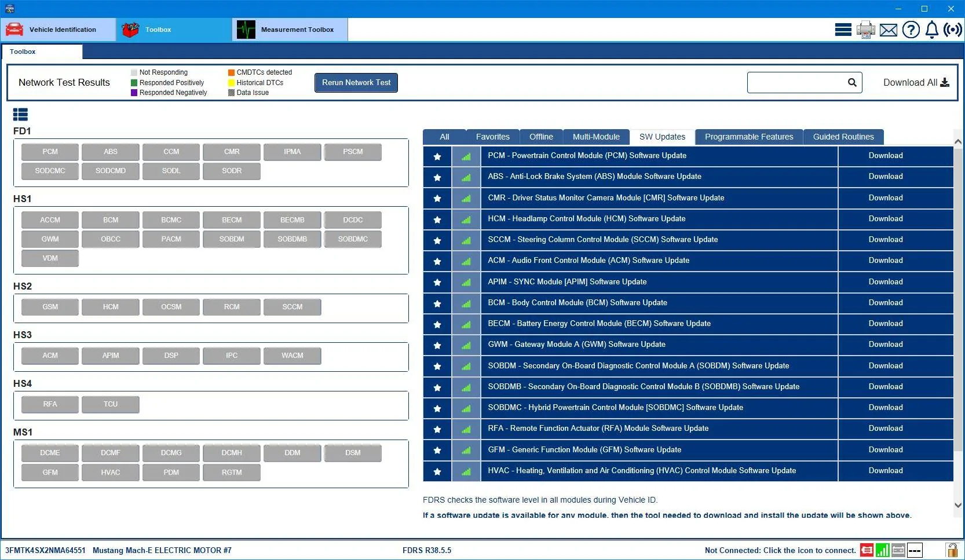Viewport: 965px width, 560px height.
Task: Click the Rerun Network Test button
Action: click(x=356, y=83)
